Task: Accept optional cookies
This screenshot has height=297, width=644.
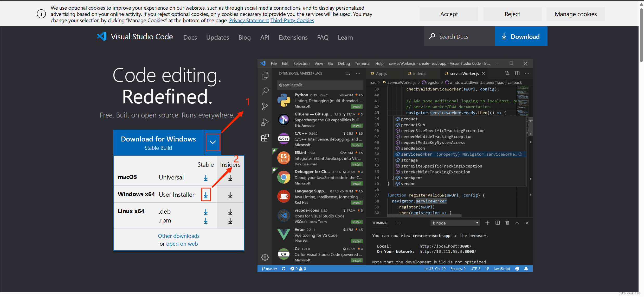Action: [449, 14]
